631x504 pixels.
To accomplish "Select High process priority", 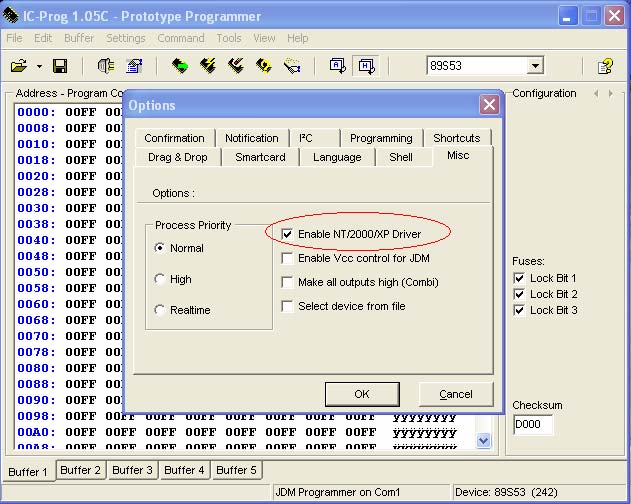I will 173,279.
